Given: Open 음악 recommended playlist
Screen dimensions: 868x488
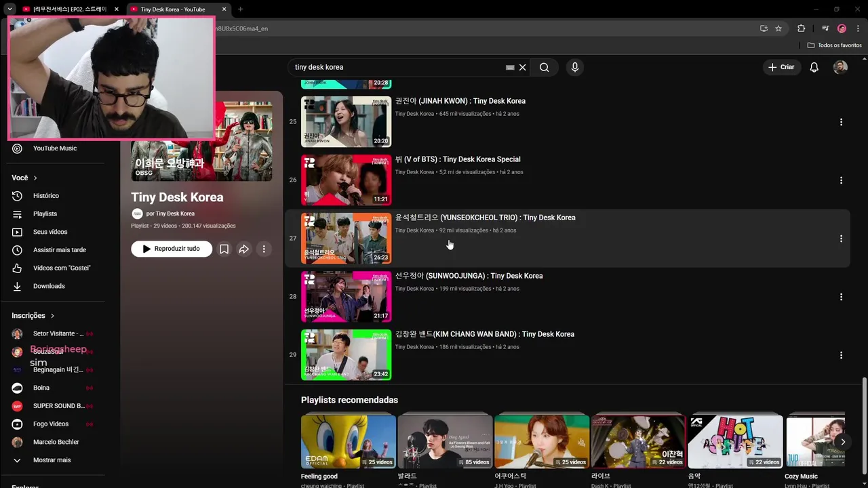Looking at the screenshot, I should click(x=735, y=442).
